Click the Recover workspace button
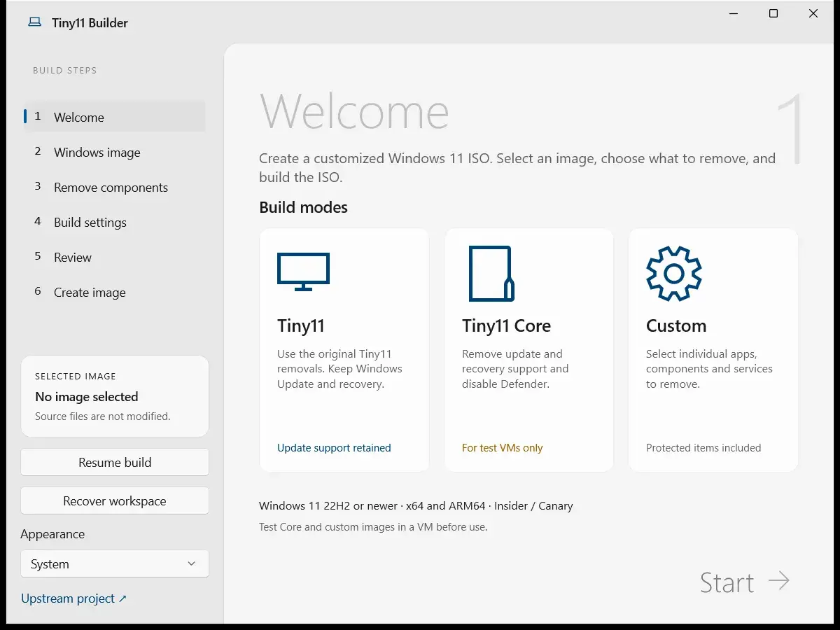840x630 pixels. click(115, 501)
